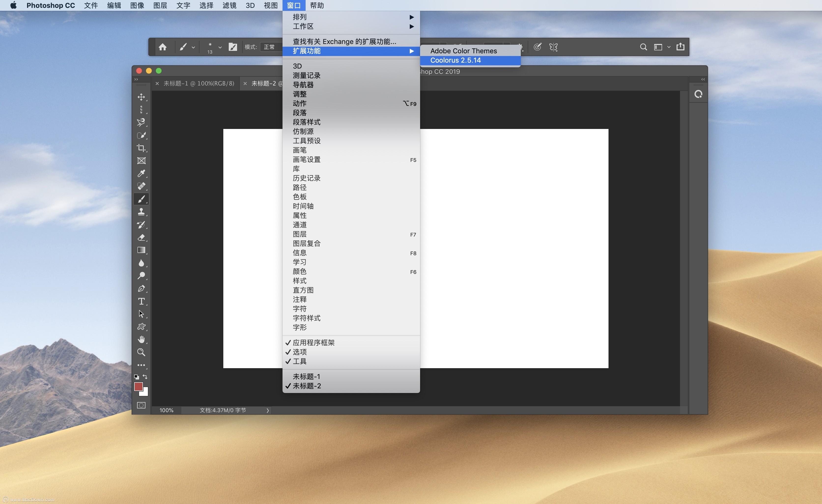The height and width of the screenshot is (504, 822).
Task: Select the Clone Stamp tool
Action: pyautogui.click(x=141, y=212)
